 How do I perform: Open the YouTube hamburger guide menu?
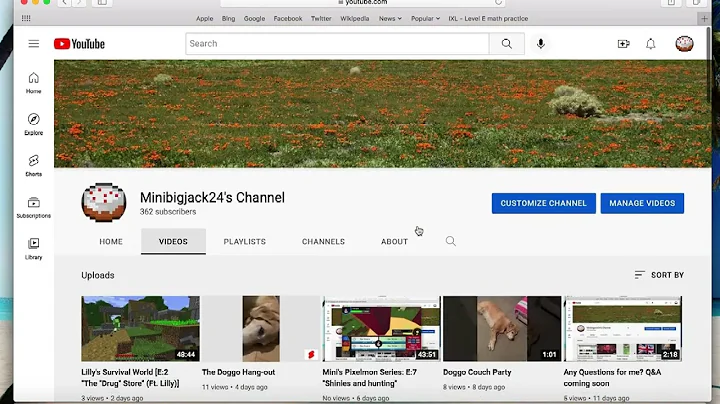click(x=34, y=44)
